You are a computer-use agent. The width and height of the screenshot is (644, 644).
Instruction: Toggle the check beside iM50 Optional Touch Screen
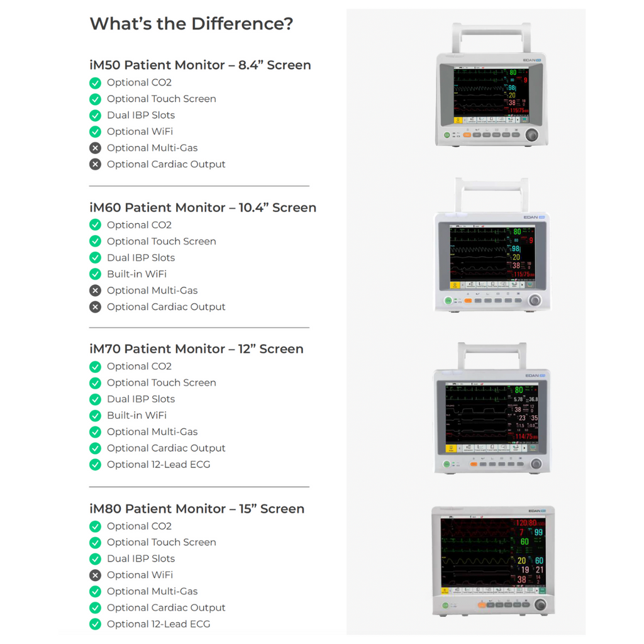[x=96, y=99]
